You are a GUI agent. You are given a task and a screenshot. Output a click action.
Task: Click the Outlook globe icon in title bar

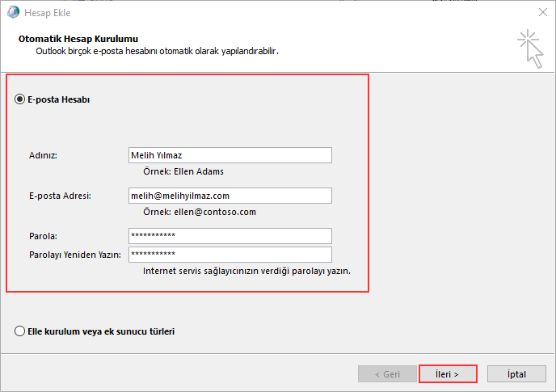pos(12,11)
